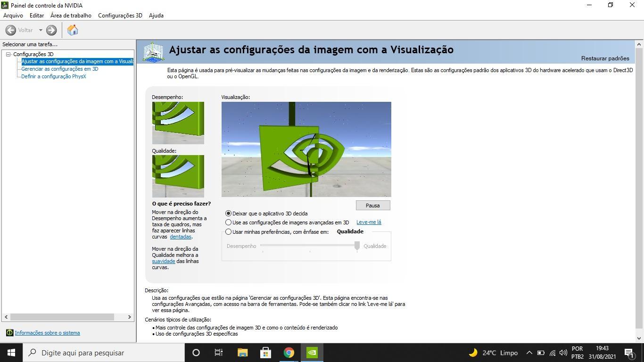Open the Configurações 3D menu
This screenshot has width=644, height=362.
pos(120,16)
